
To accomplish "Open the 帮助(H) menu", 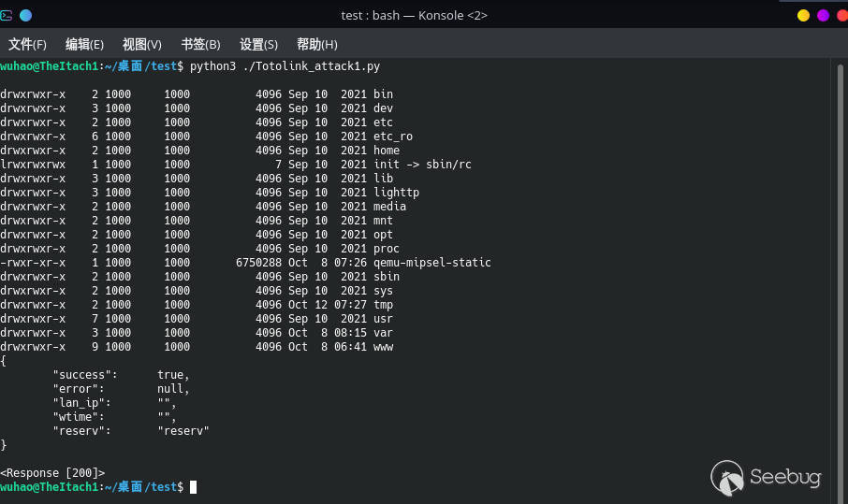I will [x=316, y=44].
